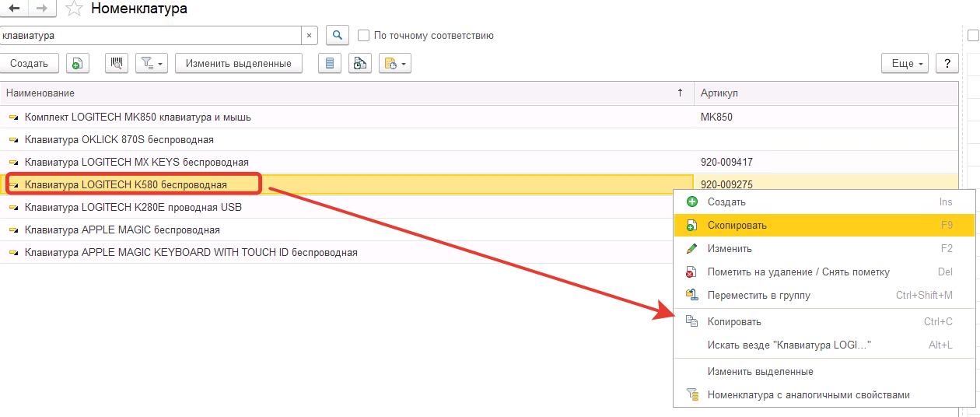980x417 pixels.
Task: Choose Скопировать in the context menu
Action: (x=824, y=225)
